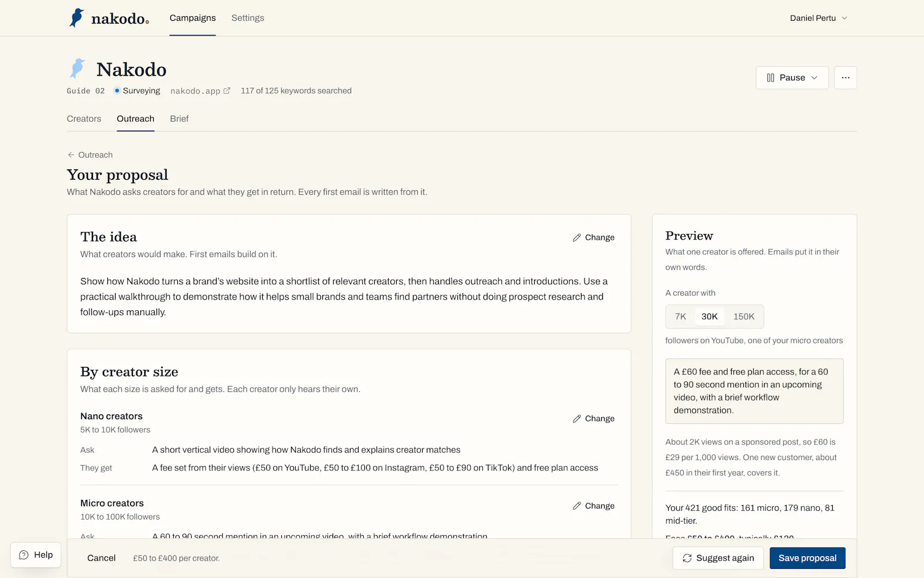The image size is (924, 578).
Task: Cancel the proposal edits
Action: click(101, 558)
